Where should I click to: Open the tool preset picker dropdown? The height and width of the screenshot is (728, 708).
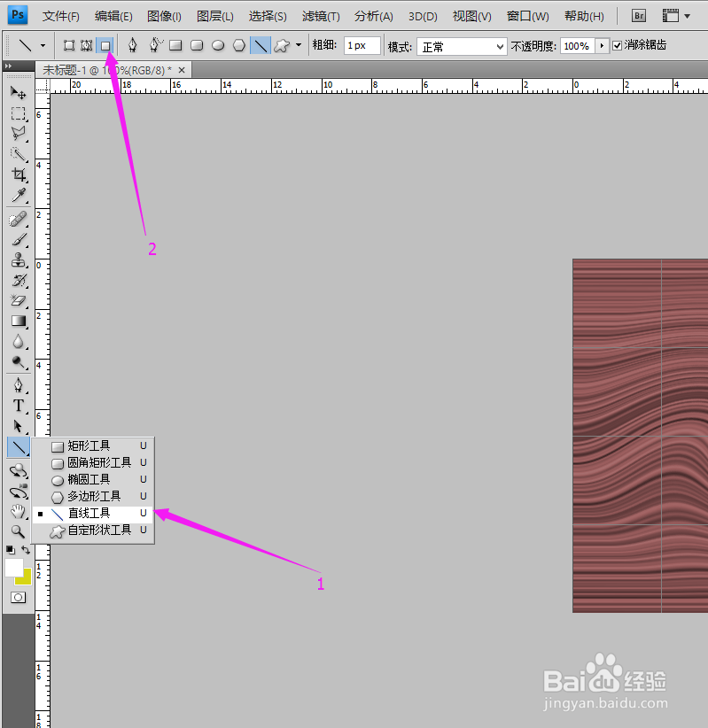[43, 45]
